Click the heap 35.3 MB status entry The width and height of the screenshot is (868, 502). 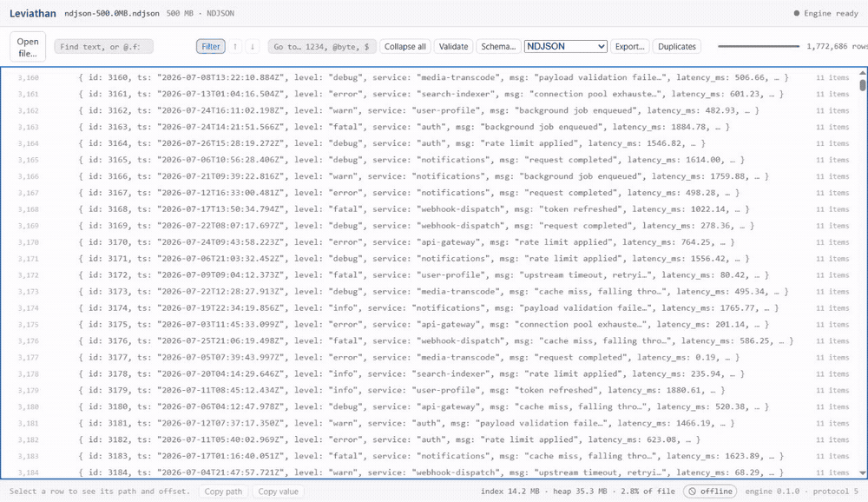(577, 491)
